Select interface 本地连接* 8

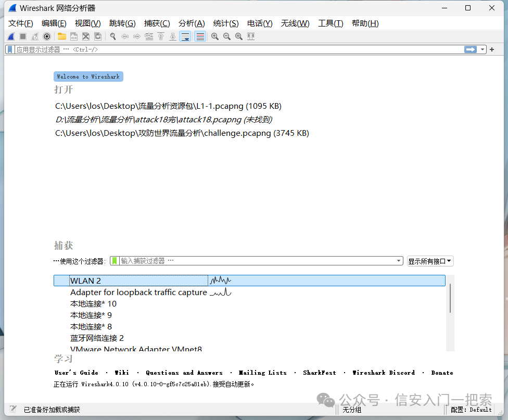point(249,327)
